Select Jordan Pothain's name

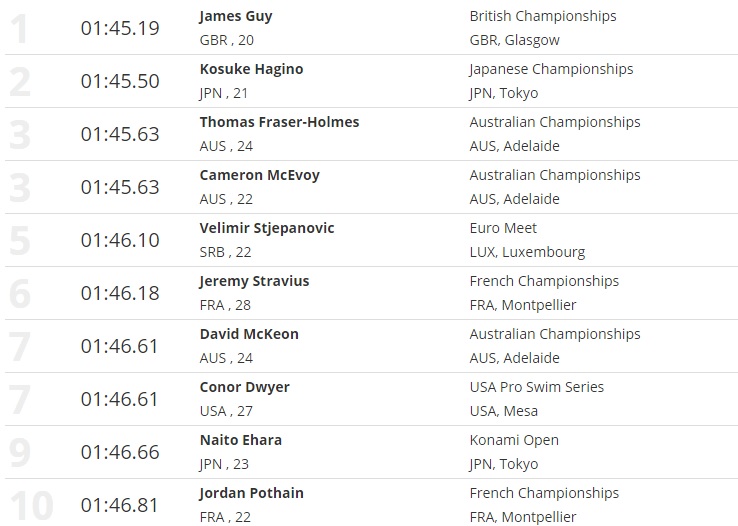click(252, 493)
